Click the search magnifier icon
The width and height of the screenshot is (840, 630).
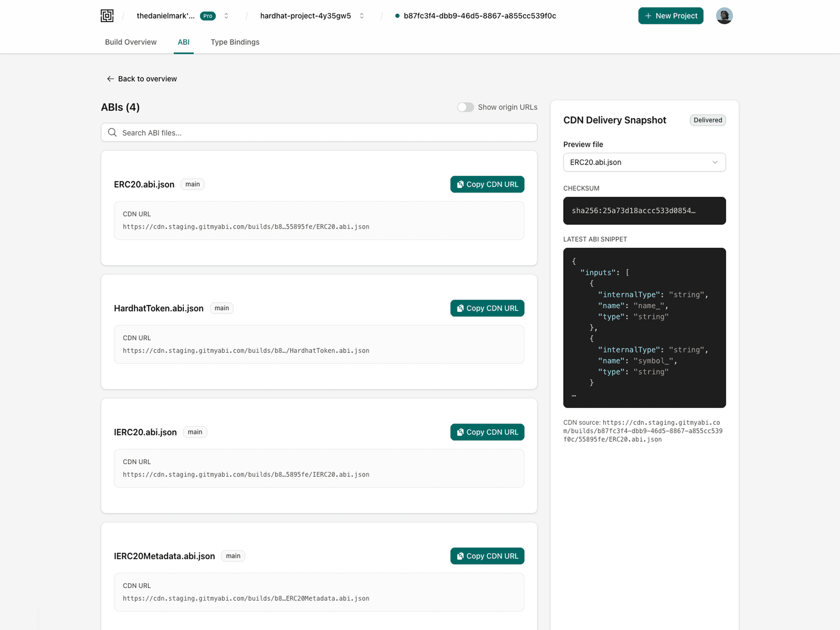[x=112, y=133]
